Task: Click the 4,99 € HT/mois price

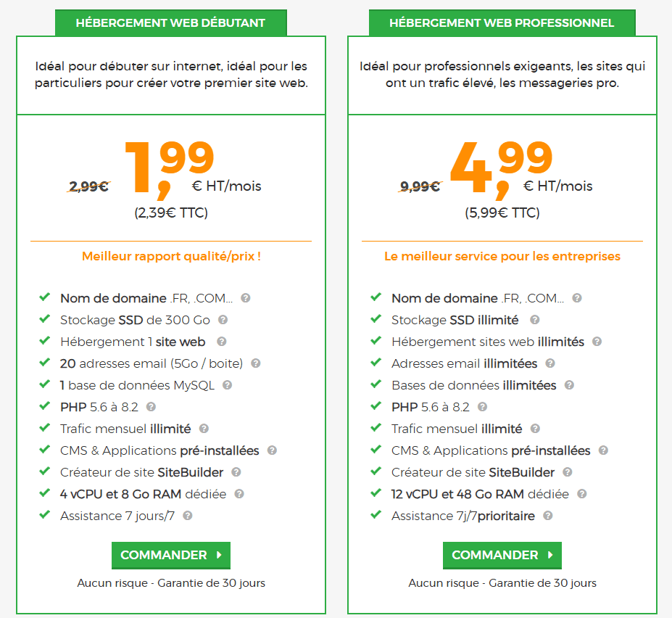Action: point(502,167)
